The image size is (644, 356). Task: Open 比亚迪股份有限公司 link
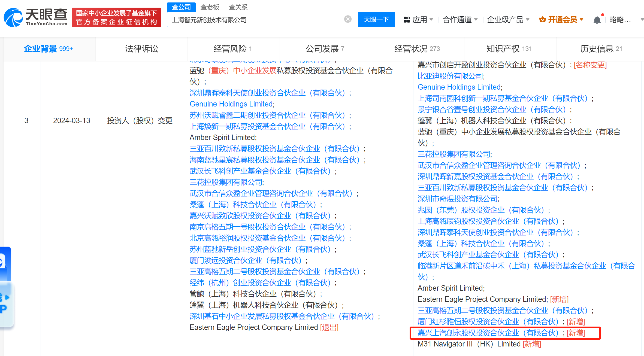tap(450, 76)
